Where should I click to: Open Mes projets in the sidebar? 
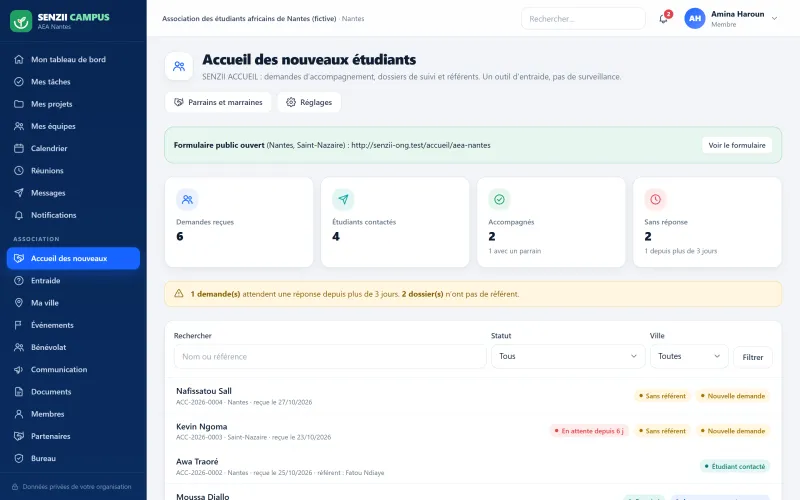73,104
